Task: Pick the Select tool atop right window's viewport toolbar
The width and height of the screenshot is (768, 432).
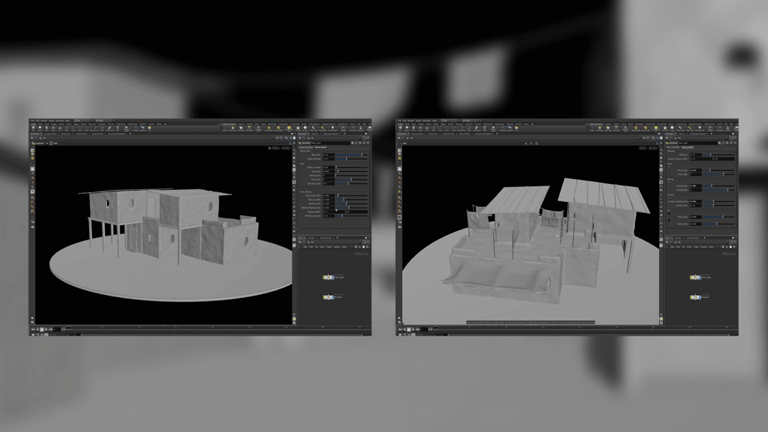Action: click(400, 150)
